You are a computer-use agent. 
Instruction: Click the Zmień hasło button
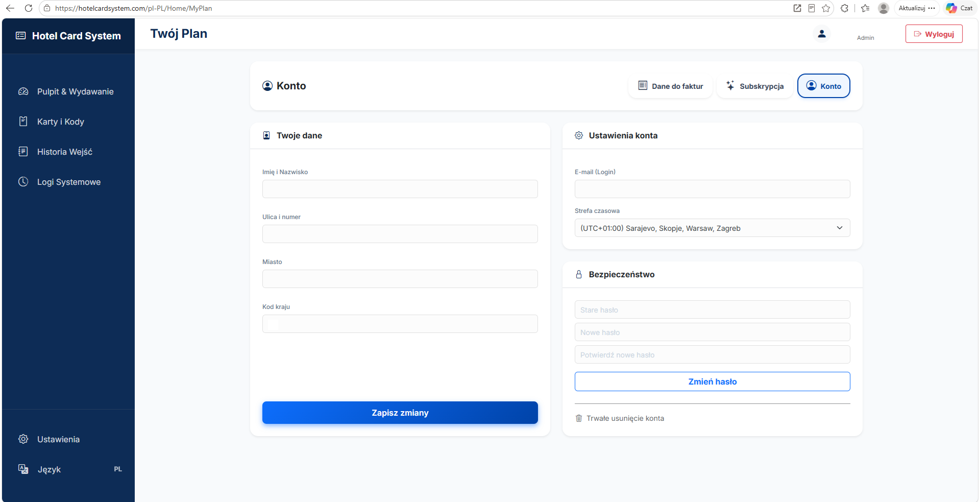click(713, 381)
